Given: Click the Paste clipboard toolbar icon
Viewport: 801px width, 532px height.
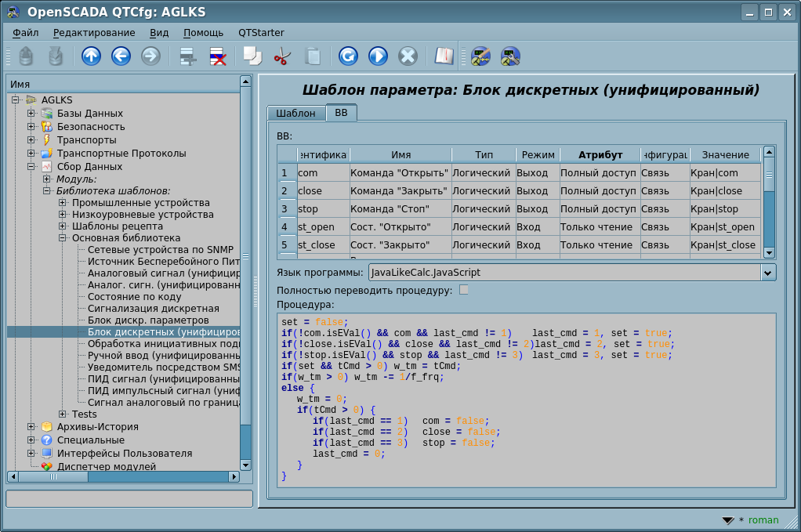Looking at the screenshot, I should [x=313, y=56].
